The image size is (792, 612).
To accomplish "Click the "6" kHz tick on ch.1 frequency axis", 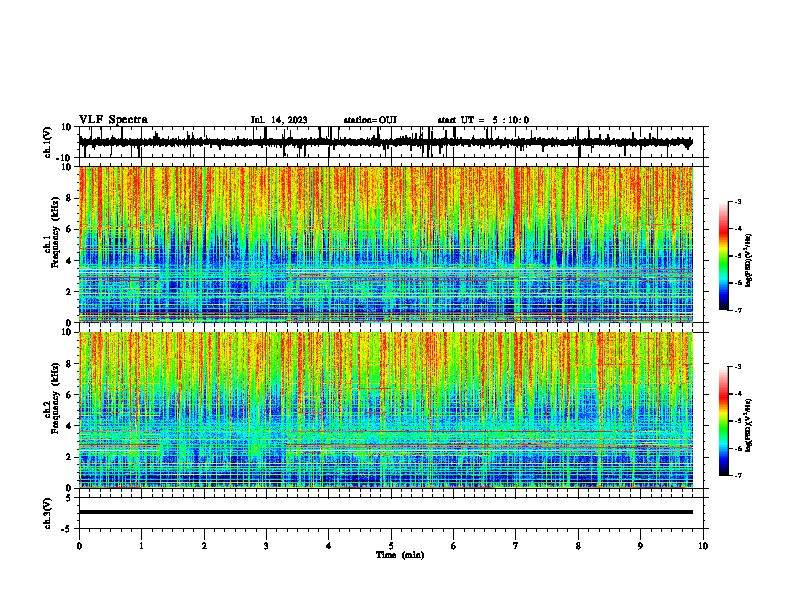I will pyautogui.click(x=69, y=230).
